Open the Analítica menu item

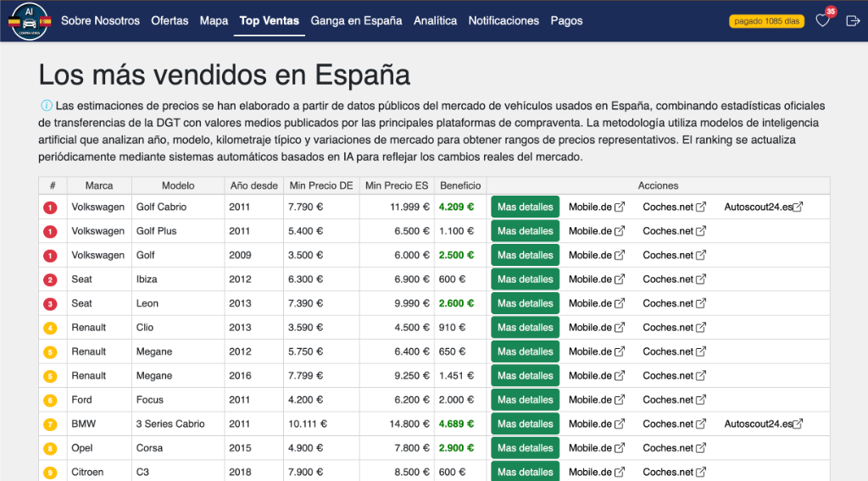coord(435,20)
